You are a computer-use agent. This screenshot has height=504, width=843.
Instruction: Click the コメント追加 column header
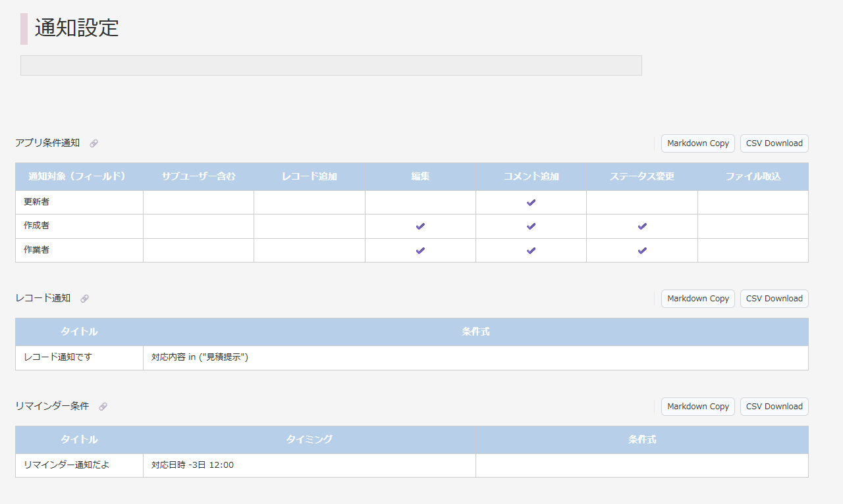point(531,177)
